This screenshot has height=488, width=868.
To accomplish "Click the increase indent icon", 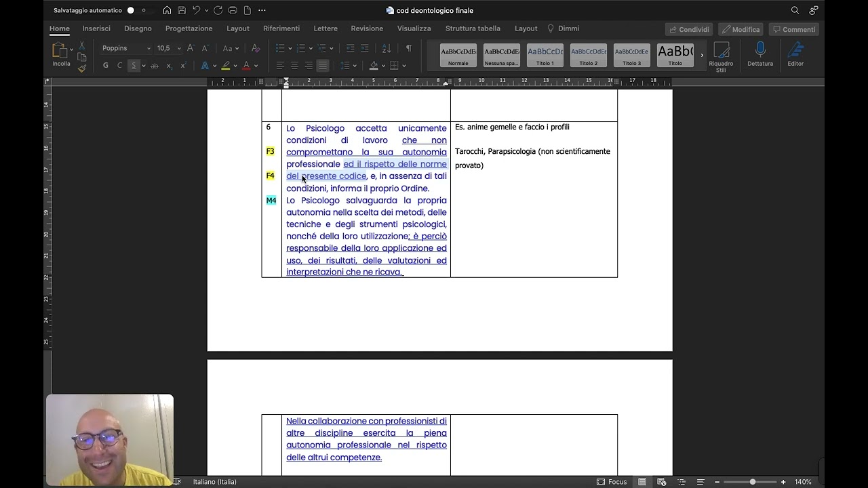I will pos(364,48).
